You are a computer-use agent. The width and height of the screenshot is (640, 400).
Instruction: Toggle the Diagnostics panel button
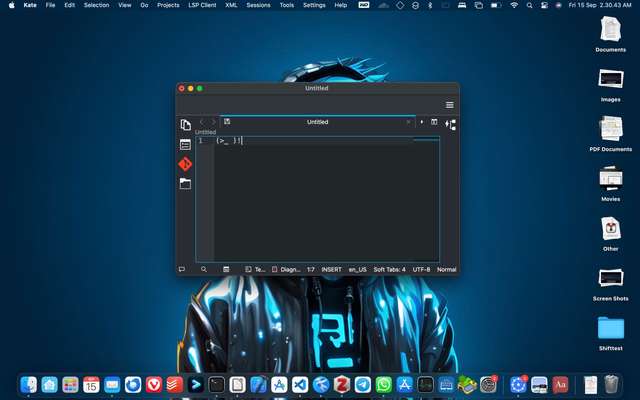coord(286,269)
